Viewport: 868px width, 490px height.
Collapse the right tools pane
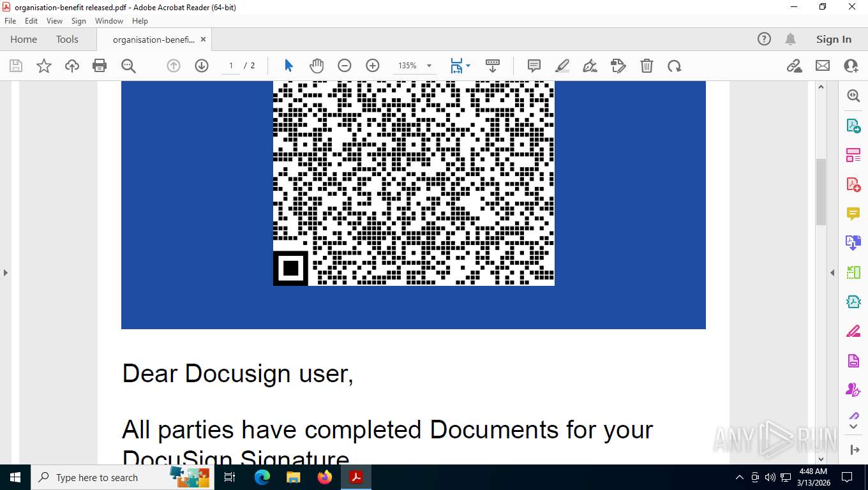tap(832, 272)
